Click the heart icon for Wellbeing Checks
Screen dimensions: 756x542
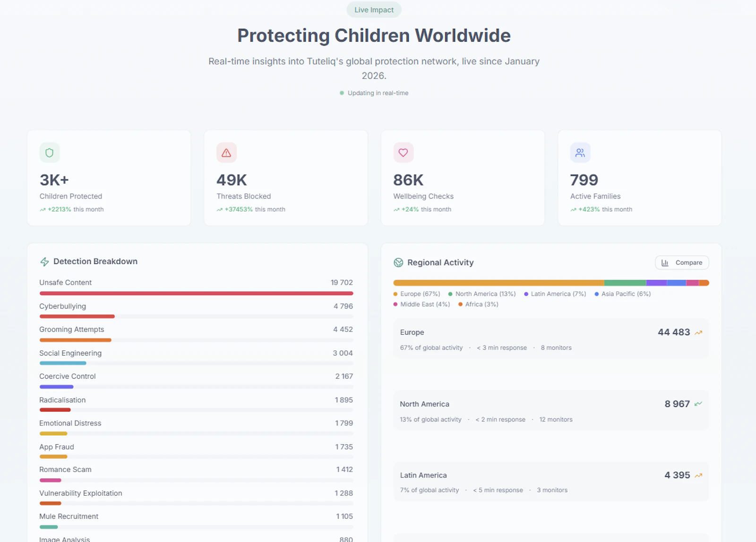pos(403,152)
